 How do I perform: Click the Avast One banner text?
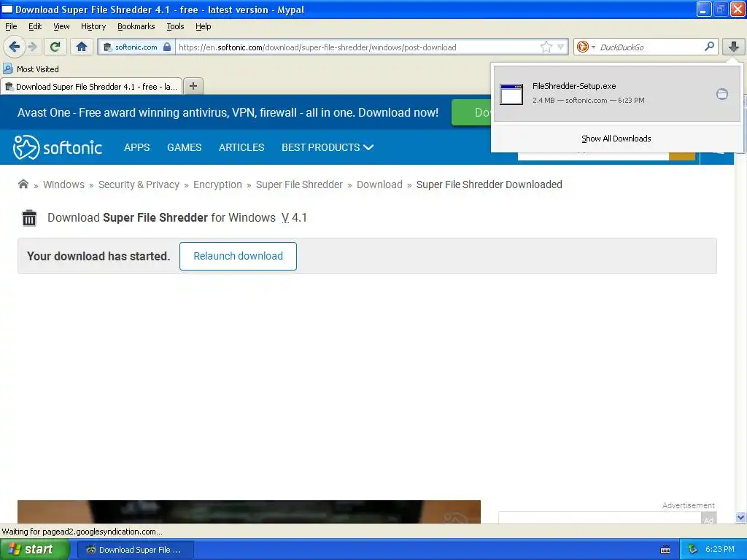228,112
